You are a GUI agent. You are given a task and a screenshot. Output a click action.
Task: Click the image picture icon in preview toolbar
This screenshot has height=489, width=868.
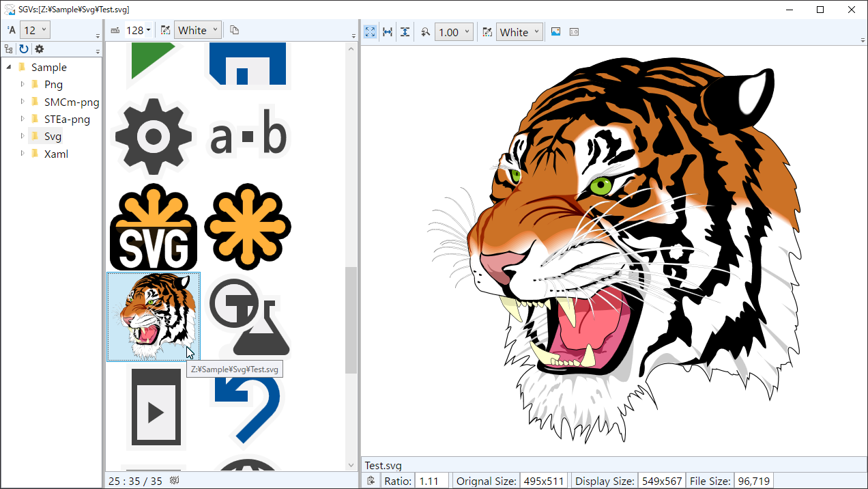coord(555,31)
